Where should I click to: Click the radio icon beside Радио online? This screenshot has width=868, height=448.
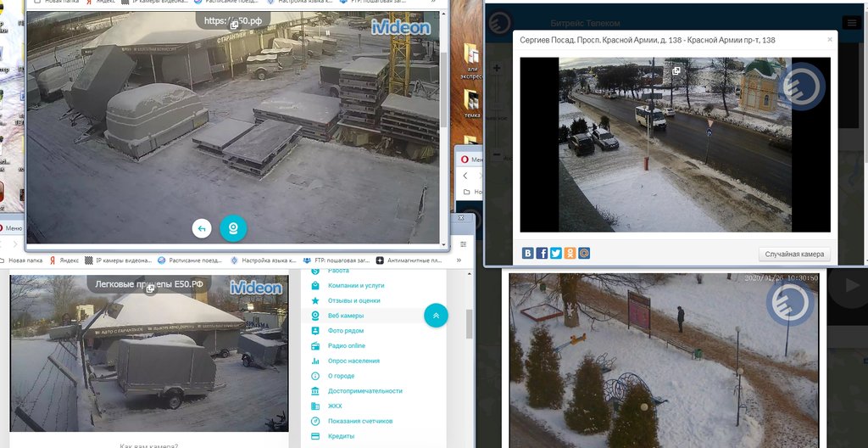(x=315, y=345)
